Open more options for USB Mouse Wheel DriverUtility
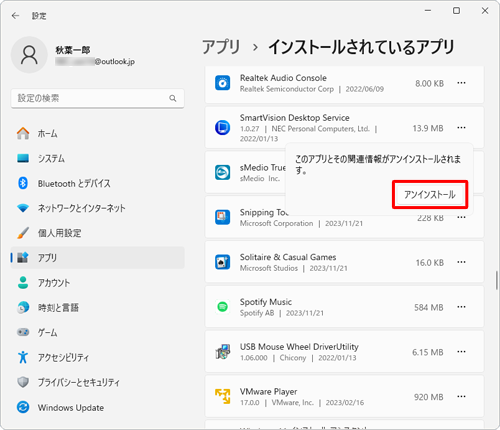Image resolution: width=500 pixels, height=430 pixels. pos(461,352)
